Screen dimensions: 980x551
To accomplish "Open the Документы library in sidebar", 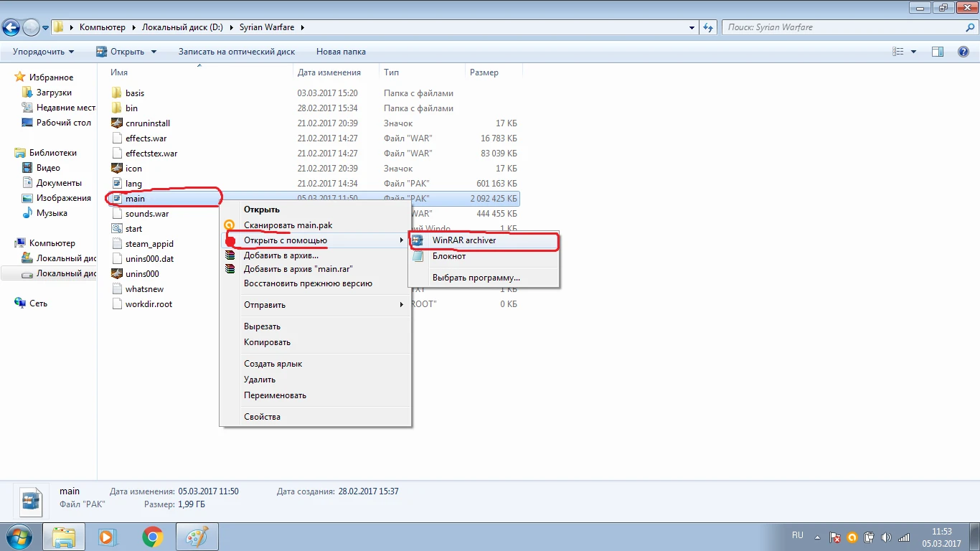I will (59, 183).
